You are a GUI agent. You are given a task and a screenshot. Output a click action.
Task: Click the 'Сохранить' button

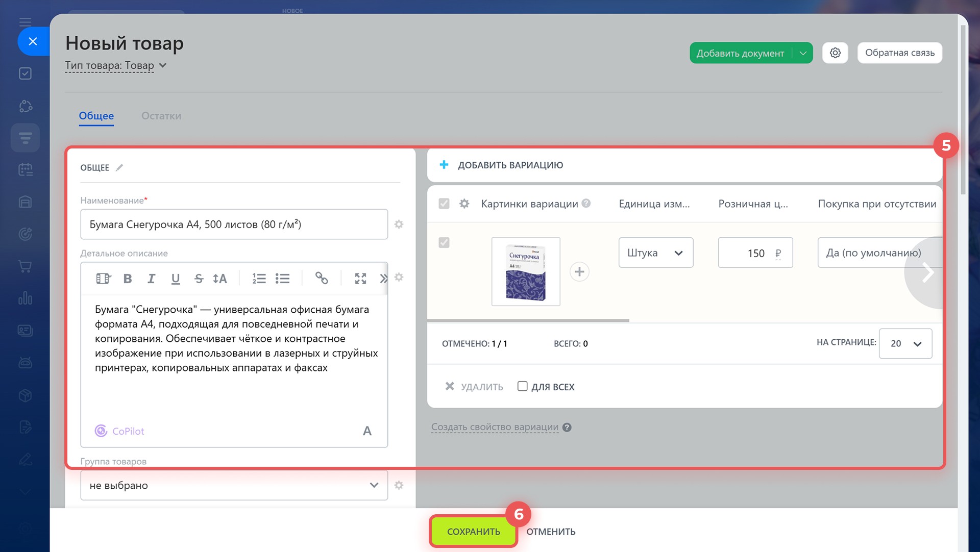pyautogui.click(x=473, y=532)
